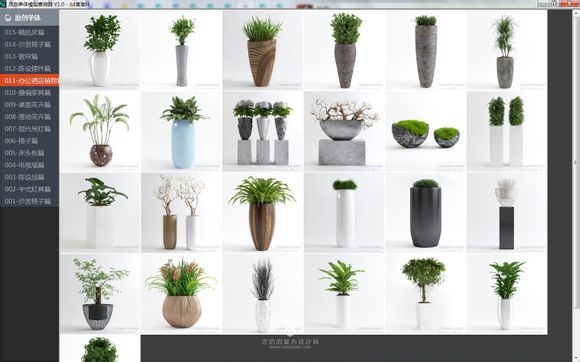The image size is (580, 362).
Task: Click the vertical scrollbar on right edge
Action: coord(575,162)
